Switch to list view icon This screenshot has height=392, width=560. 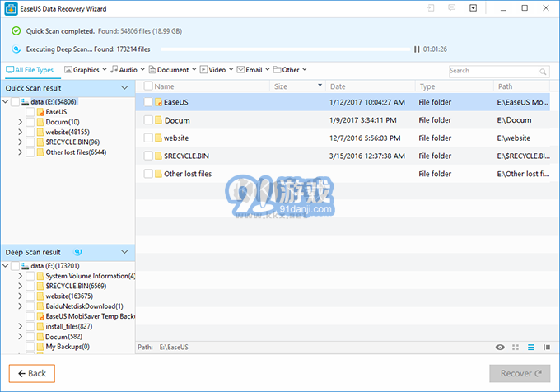point(531,347)
